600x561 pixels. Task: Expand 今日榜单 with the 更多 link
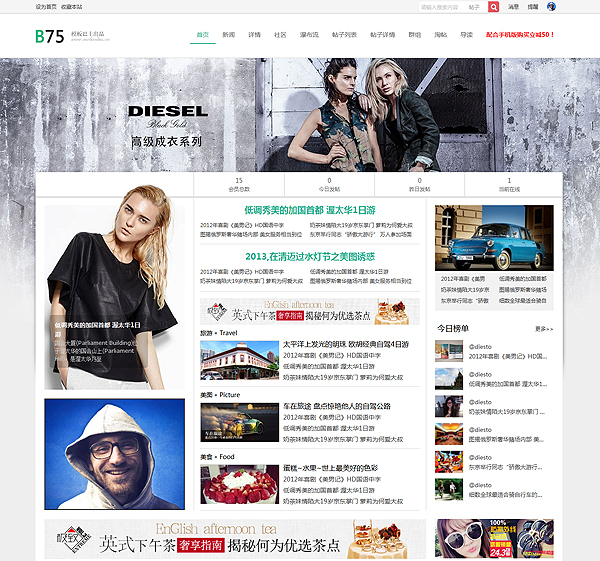pyautogui.click(x=543, y=328)
